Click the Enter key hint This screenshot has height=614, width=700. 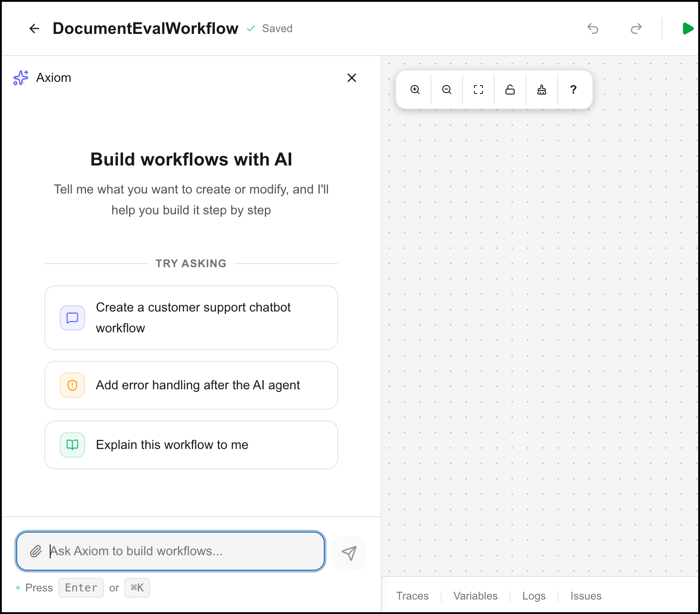(81, 588)
